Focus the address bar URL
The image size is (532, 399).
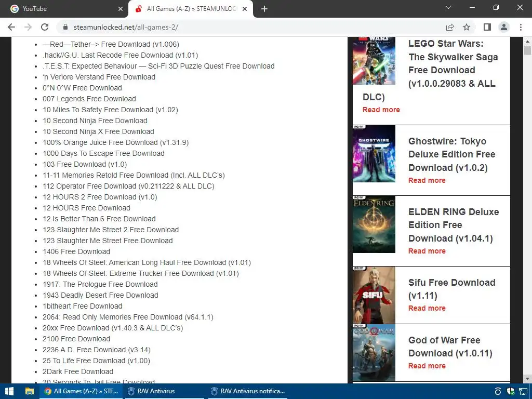click(126, 27)
